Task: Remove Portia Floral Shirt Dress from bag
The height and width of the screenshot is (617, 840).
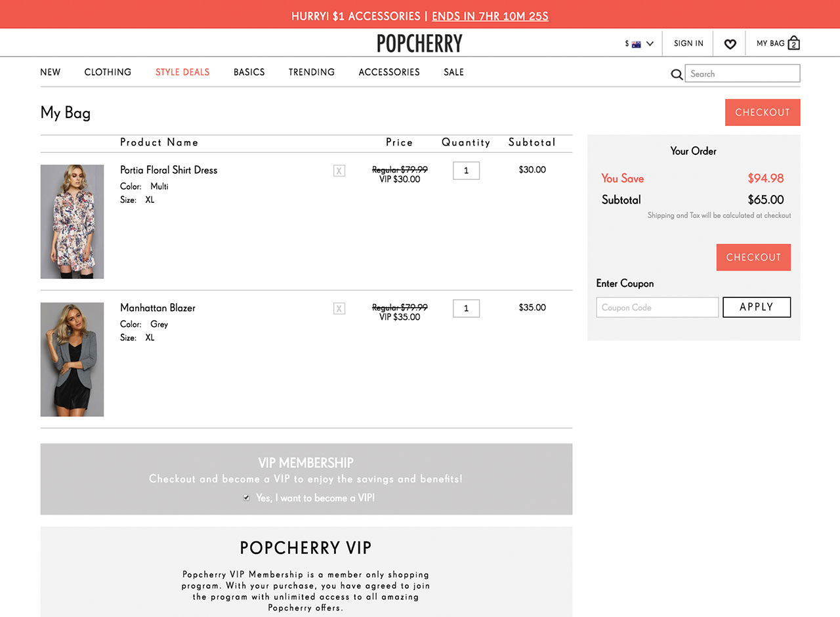Action: (x=339, y=171)
